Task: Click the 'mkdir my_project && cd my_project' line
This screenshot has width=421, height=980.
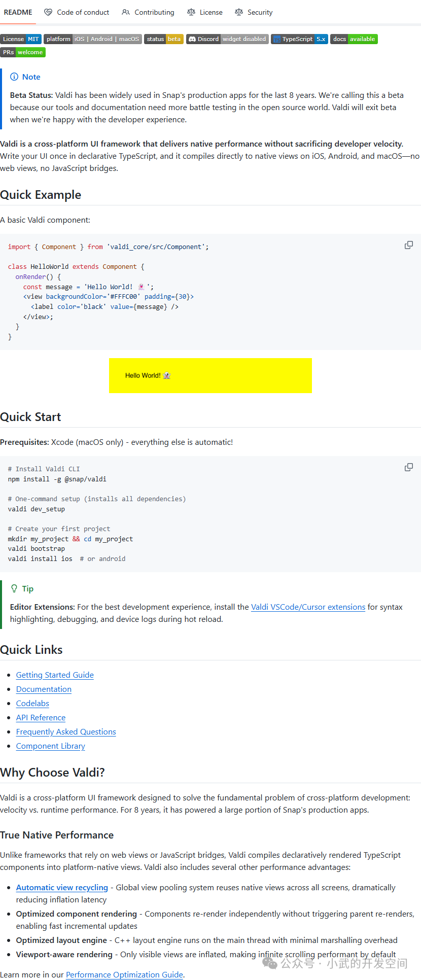Action: point(71,539)
